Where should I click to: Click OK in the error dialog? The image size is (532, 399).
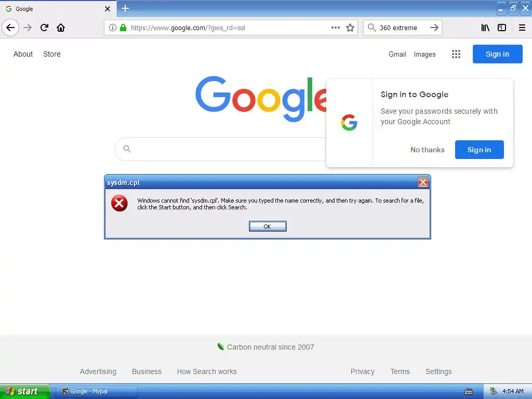tap(268, 227)
